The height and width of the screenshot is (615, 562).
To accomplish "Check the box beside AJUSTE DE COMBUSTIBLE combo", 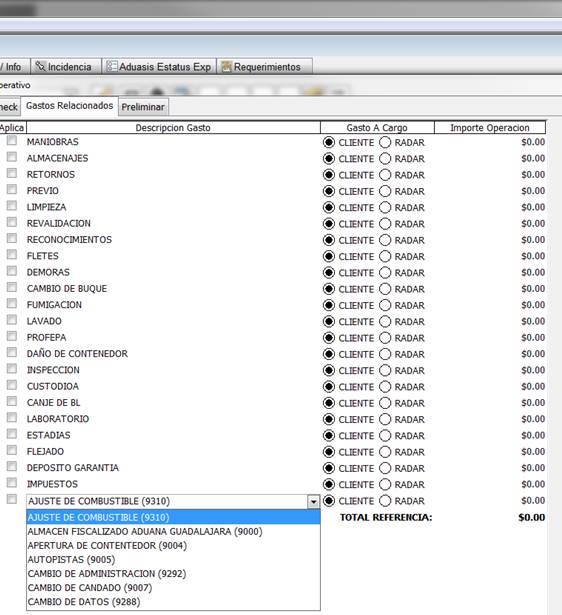I will pyautogui.click(x=12, y=499).
